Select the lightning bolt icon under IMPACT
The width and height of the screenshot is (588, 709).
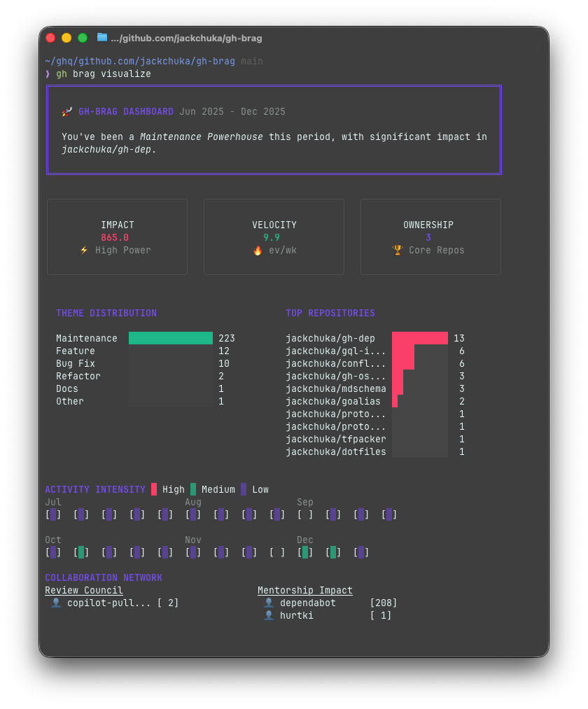click(83, 250)
